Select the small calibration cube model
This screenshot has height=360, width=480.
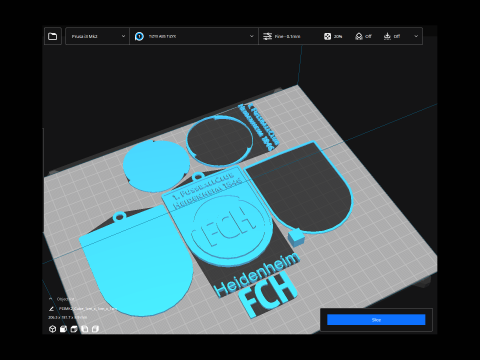pos(295,238)
